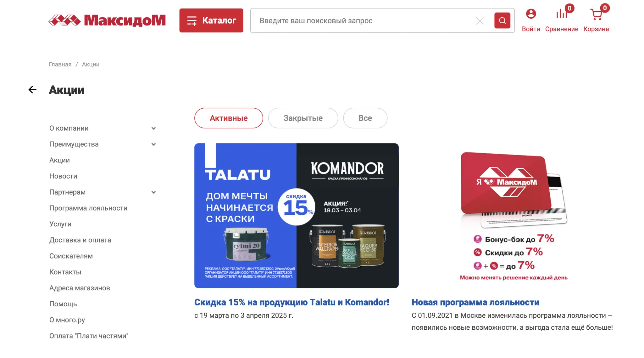This screenshot has width=644, height=358.
Task: Expand the Преимущества submenu chevron
Action: click(153, 144)
